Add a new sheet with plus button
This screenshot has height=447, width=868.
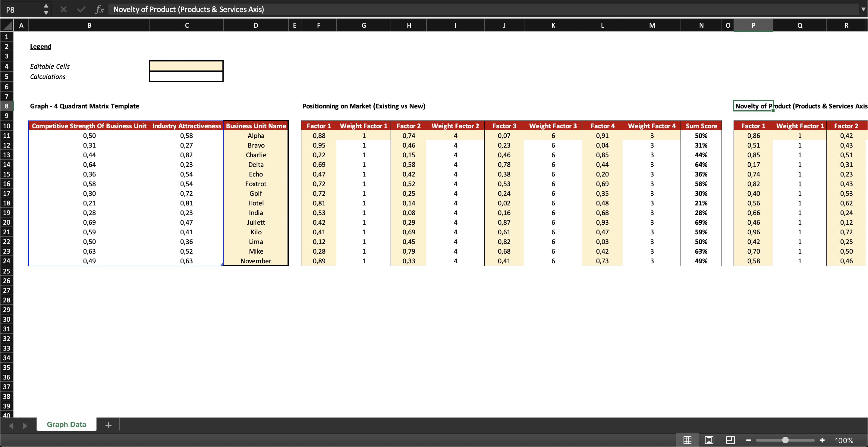pyautogui.click(x=108, y=425)
